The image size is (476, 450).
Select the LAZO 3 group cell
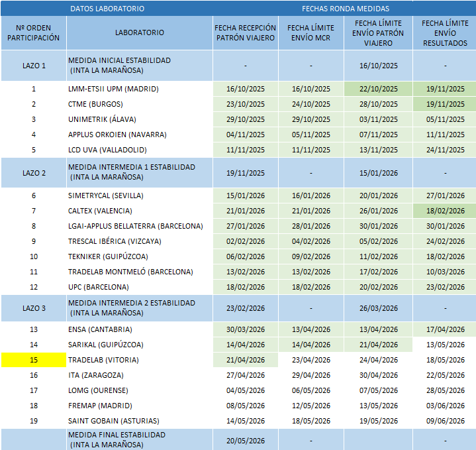[x=33, y=308]
